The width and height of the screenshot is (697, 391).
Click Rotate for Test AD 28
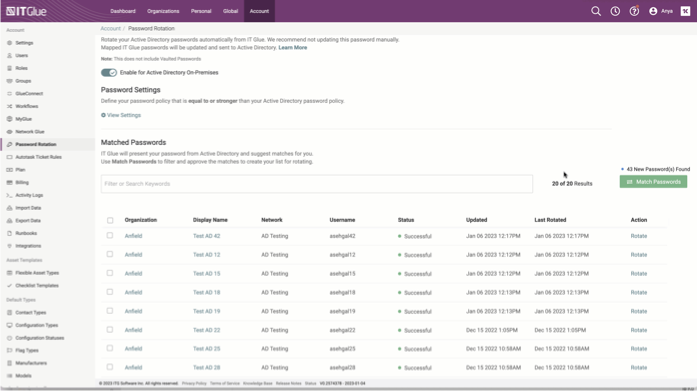pyautogui.click(x=638, y=367)
